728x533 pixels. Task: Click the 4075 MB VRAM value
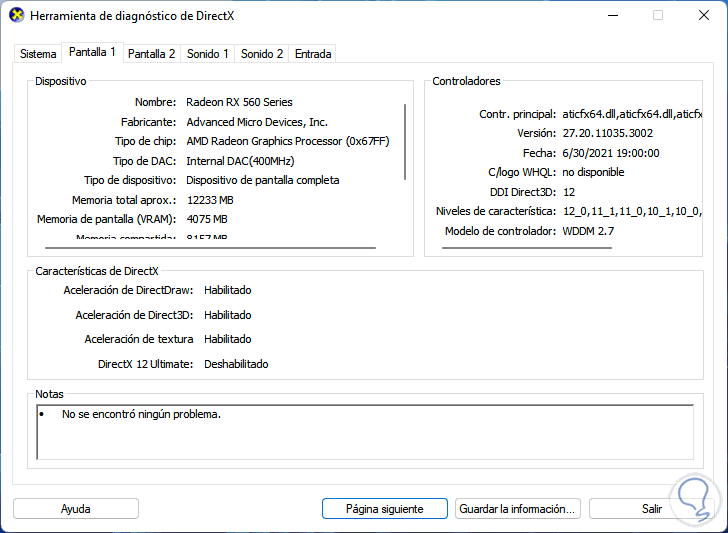click(207, 219)
